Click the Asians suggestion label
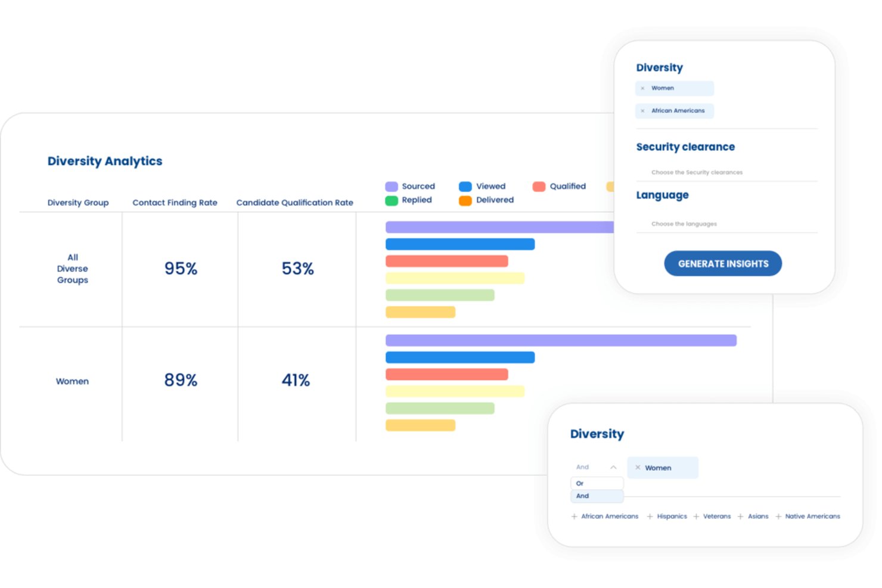 pyautogui.click(x=758, y=517)
